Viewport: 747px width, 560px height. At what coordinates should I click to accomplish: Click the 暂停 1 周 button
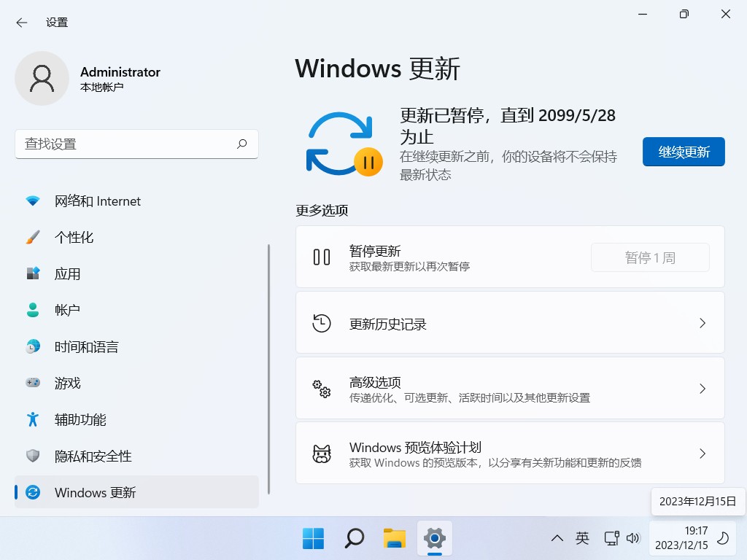point(650,257)
